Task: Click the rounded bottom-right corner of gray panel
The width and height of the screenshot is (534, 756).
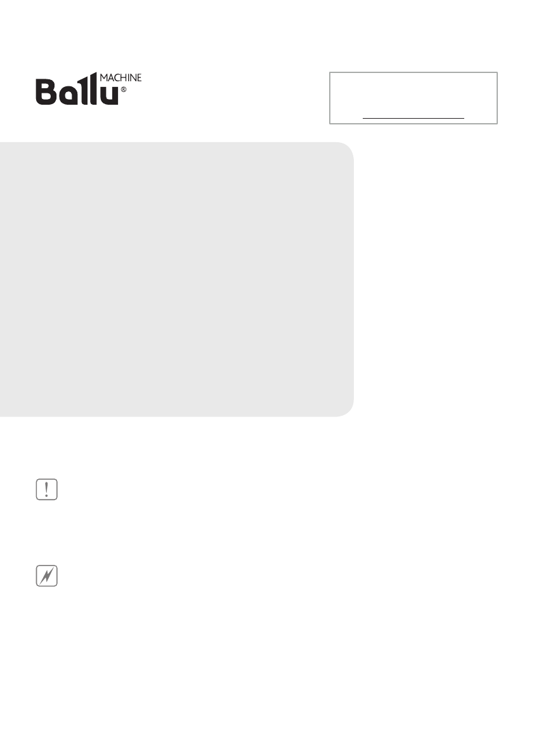Action: coord(345,408)
